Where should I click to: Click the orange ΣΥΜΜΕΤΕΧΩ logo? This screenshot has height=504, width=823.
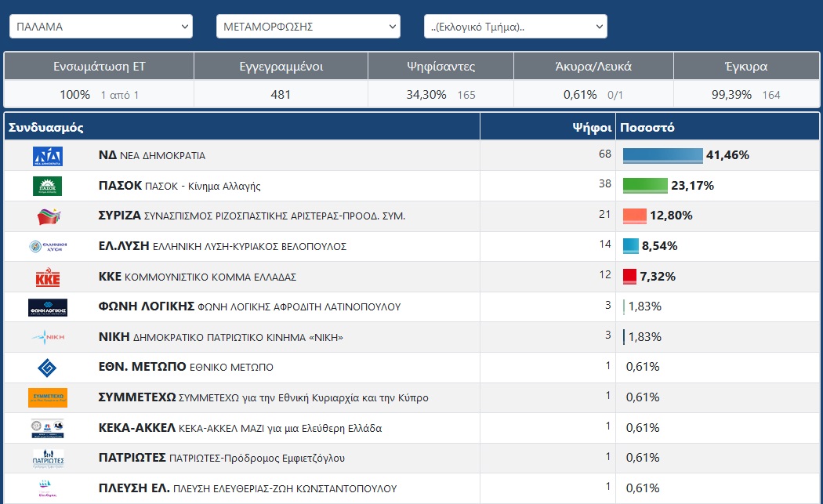(x=48, y=397)
